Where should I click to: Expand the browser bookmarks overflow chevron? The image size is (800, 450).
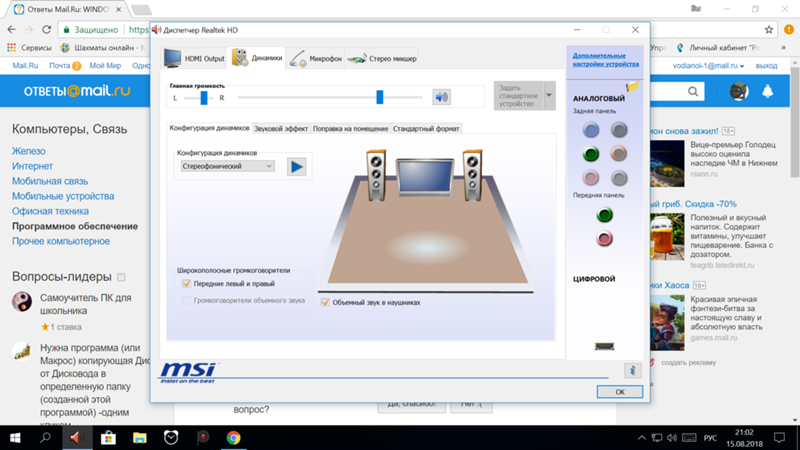click(783, 47)
